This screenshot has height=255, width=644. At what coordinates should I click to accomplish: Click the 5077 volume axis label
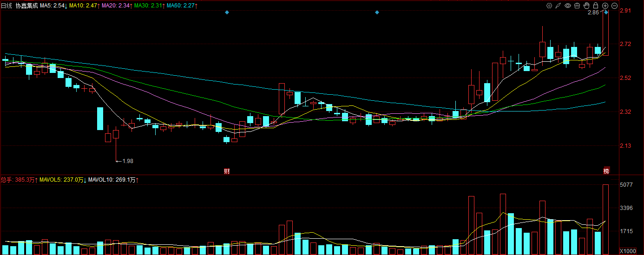pos(626,185)
